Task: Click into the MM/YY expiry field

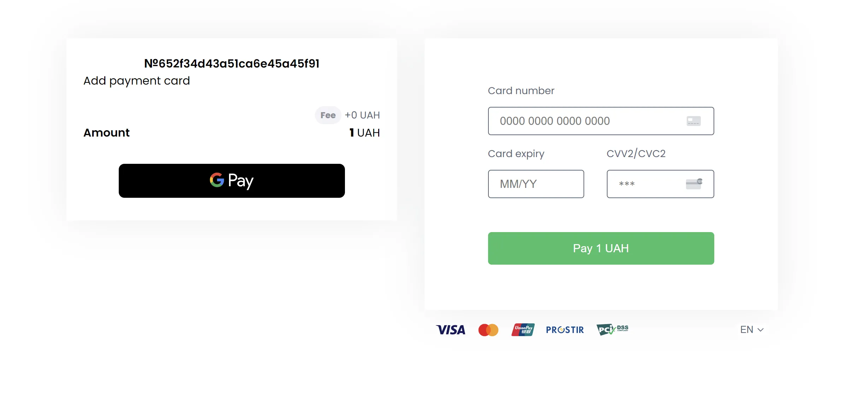Action: (536, 184)
